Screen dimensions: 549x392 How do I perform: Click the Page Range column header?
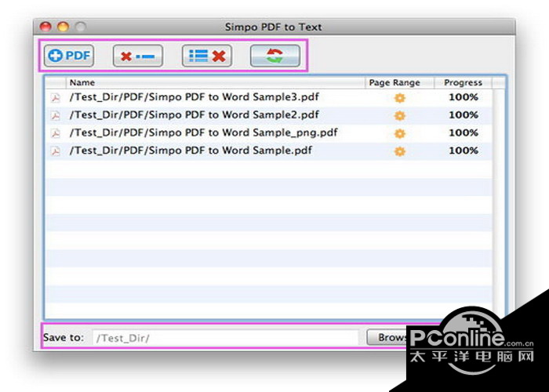[399, 82]
